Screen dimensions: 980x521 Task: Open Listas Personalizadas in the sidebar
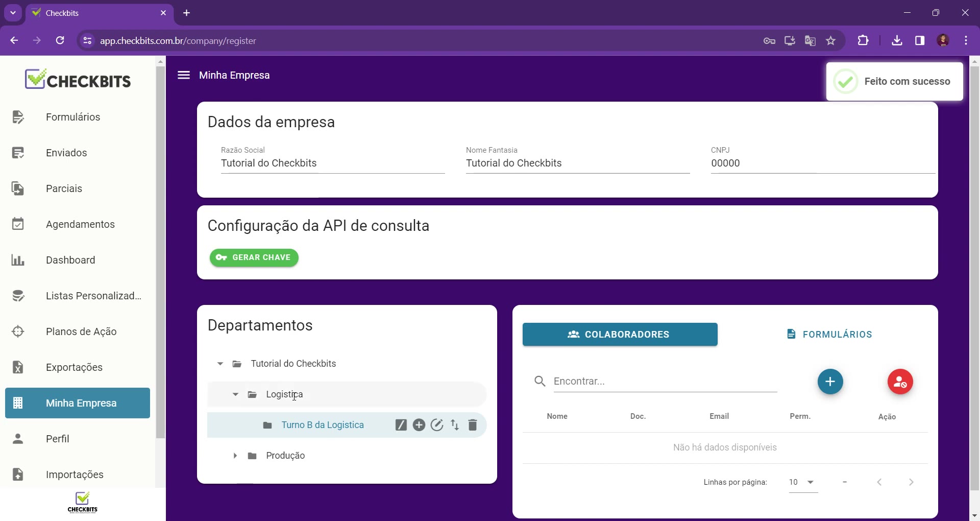coord(78,296)
